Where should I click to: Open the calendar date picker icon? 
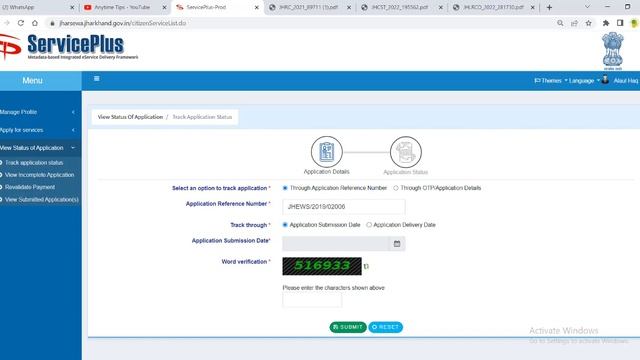(x=397, y=244)
